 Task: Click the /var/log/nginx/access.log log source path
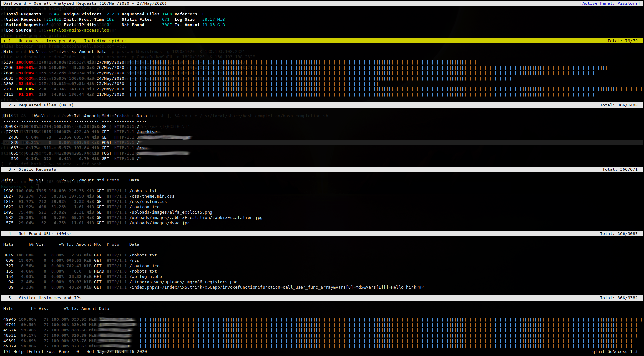[x=78, y=30]
